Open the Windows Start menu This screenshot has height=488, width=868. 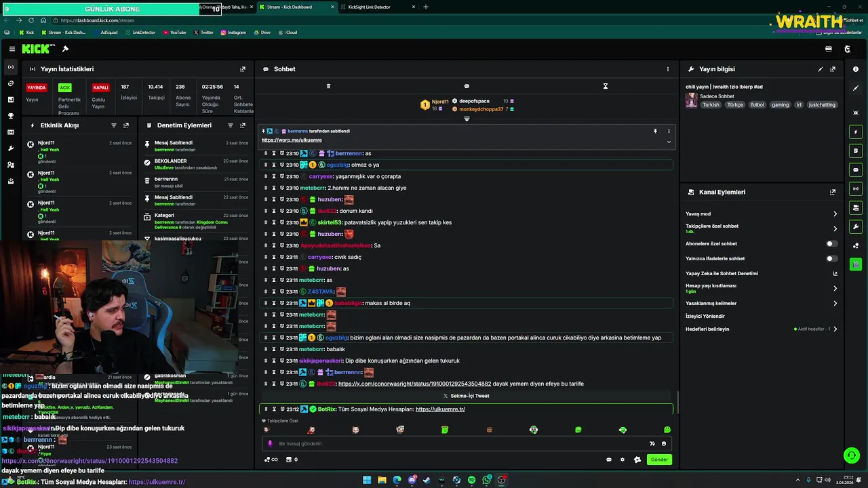[367, 480]
